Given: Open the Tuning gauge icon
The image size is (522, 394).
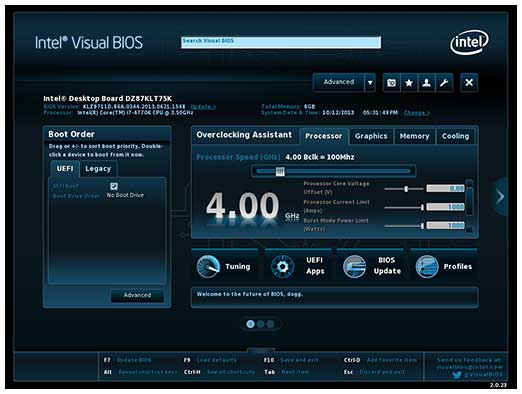Looking at the screenshot, I should click(208, 266).
